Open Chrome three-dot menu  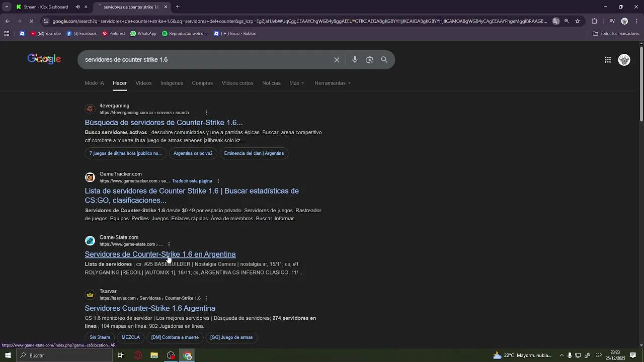click(636, 21)
